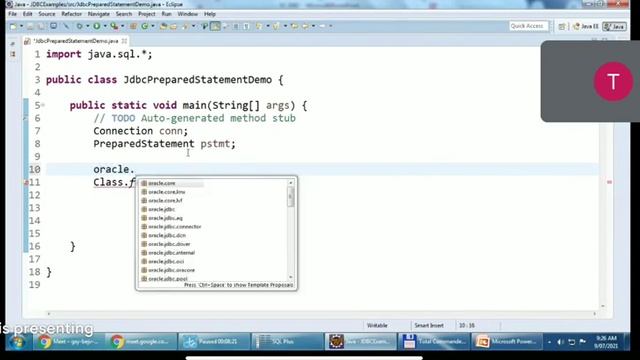Click the proposal list scroll-down arrow

point(291,278)
